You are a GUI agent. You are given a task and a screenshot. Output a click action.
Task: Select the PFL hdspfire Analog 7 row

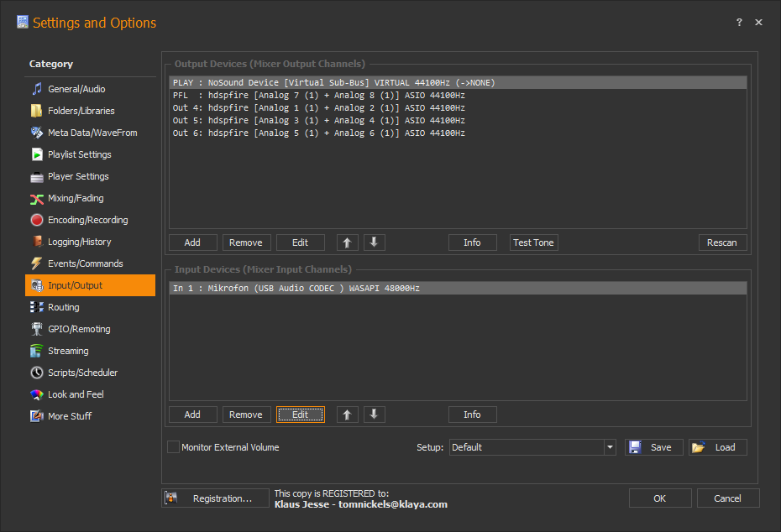(458, 95)
